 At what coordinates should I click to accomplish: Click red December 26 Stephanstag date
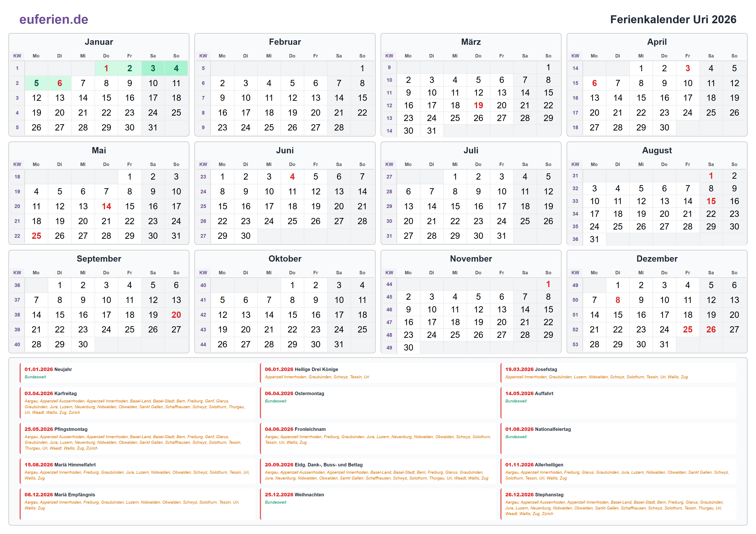711,329
